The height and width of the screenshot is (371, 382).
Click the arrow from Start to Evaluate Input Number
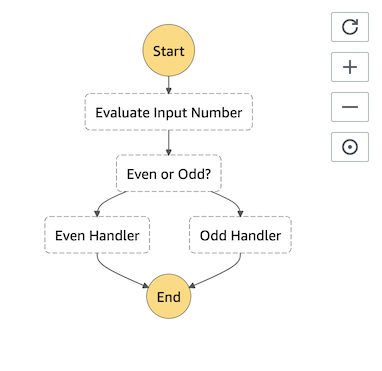tap(169, 85)
